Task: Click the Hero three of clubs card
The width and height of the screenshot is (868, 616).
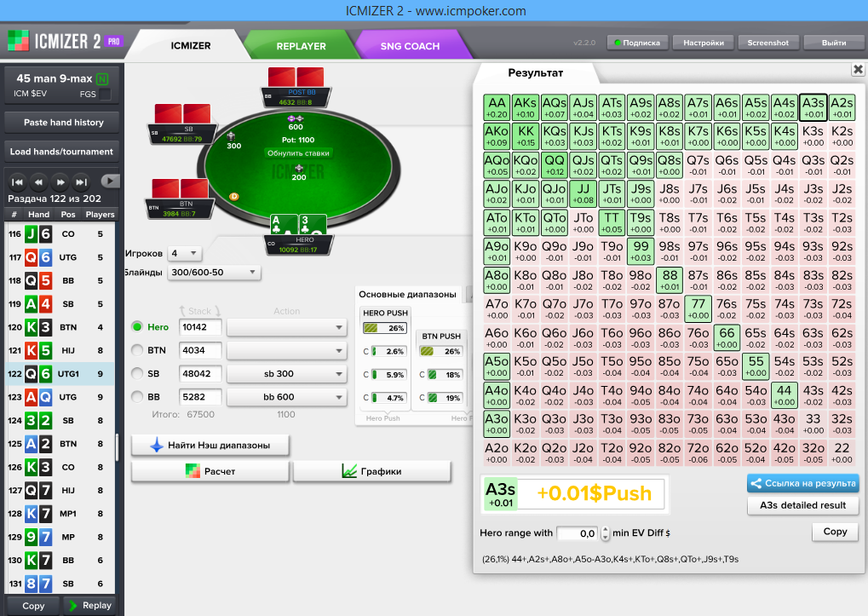Action: [313, 225]
